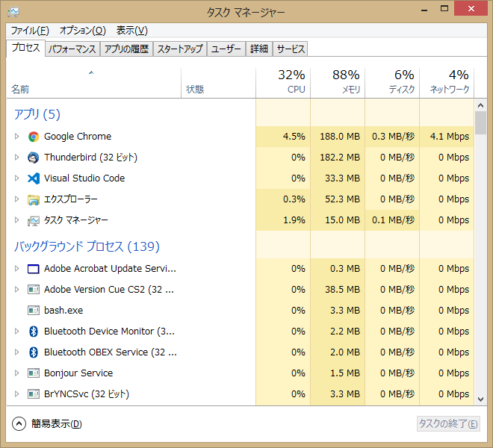The width and height of the screenshot is (493, 448).
Task: Select the Bonjour Service process name
Action: [78, 373]
